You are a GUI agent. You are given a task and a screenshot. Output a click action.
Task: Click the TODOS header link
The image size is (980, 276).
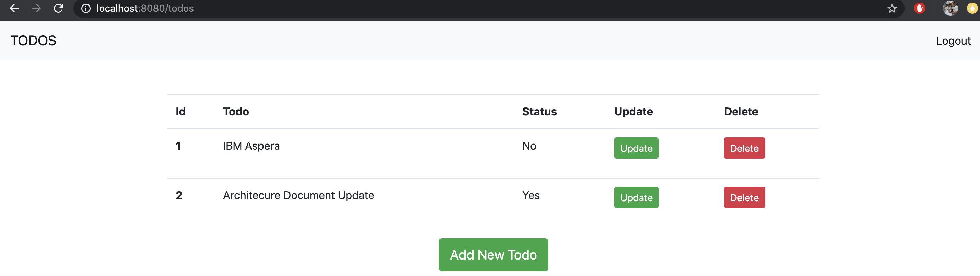pos(33,41)
